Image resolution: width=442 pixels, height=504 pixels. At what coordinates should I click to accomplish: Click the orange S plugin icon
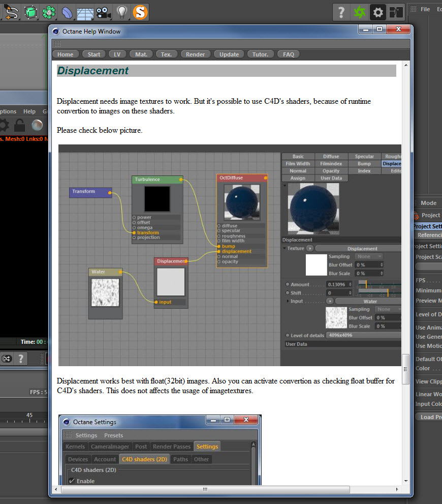pyautogui.click(x=140, y=12)
